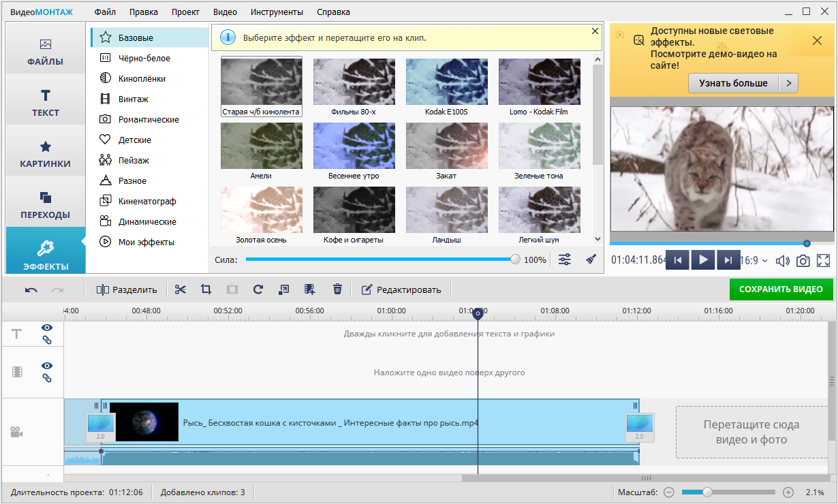The height and width of the screenshot is (504, 838).
Task: Toggle overlay video track visibility eye
Action: (x=47, y=366)
